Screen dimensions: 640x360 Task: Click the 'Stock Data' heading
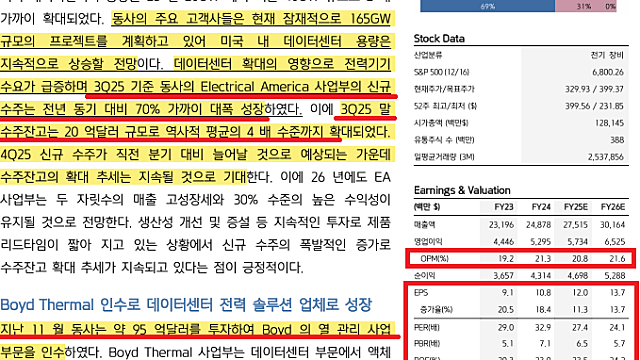pos(439,39)
